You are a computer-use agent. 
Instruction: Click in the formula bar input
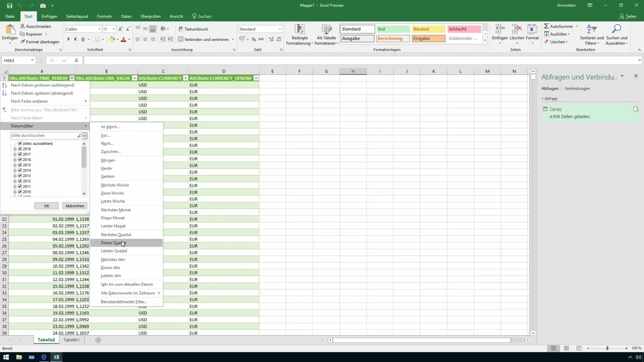361,60
